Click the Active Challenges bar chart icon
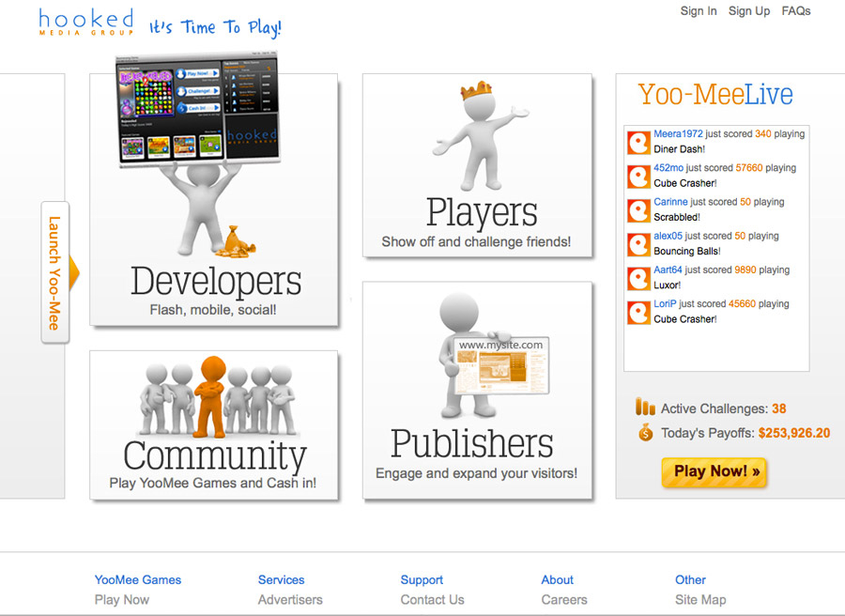The image size is (845, 616). [645, 408]
